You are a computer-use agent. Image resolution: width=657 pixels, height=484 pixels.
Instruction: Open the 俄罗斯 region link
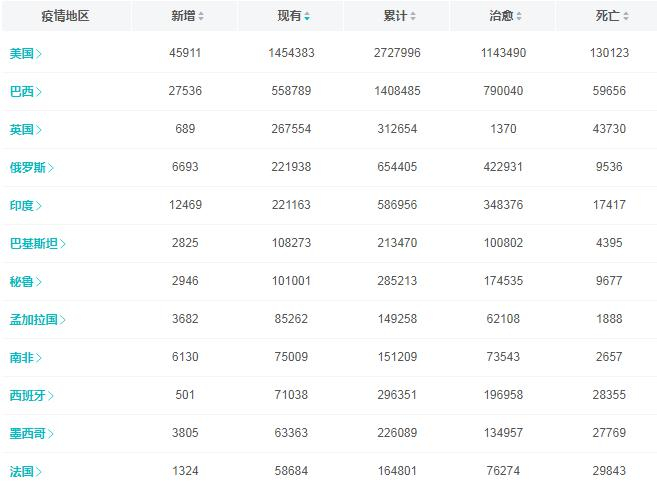[28, 167]
